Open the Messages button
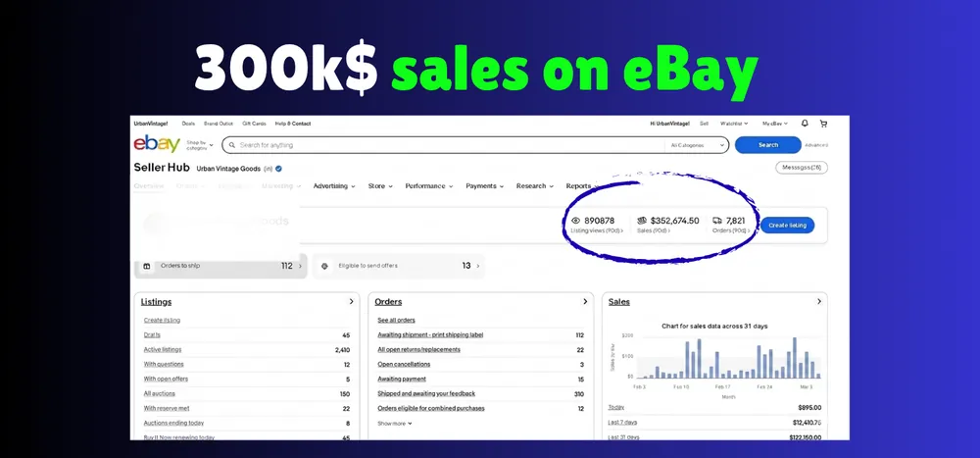 (x=802, y=168)
